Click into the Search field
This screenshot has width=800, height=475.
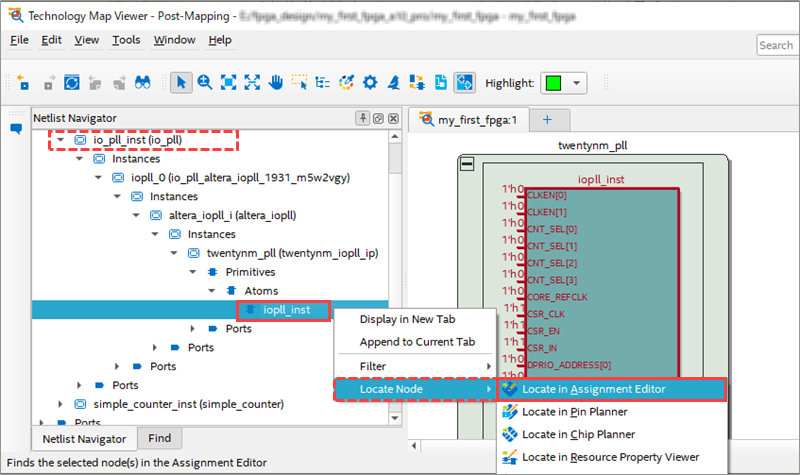(x=776, y=45)
